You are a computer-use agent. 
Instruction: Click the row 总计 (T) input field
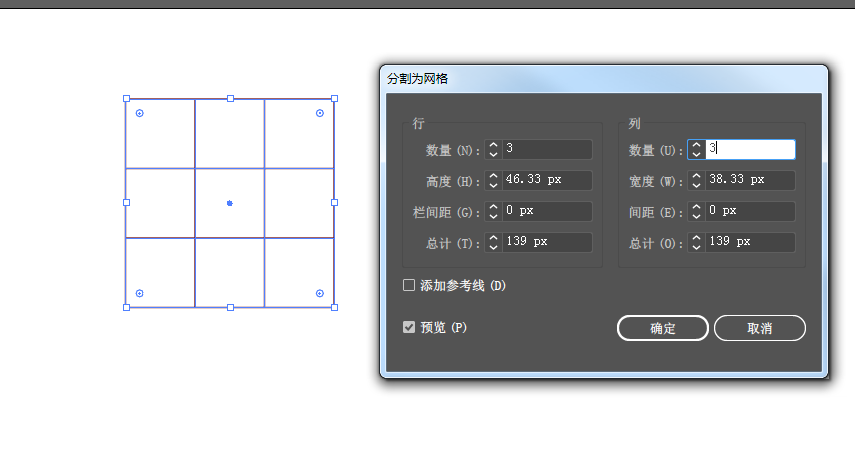(x=547, y=242)
